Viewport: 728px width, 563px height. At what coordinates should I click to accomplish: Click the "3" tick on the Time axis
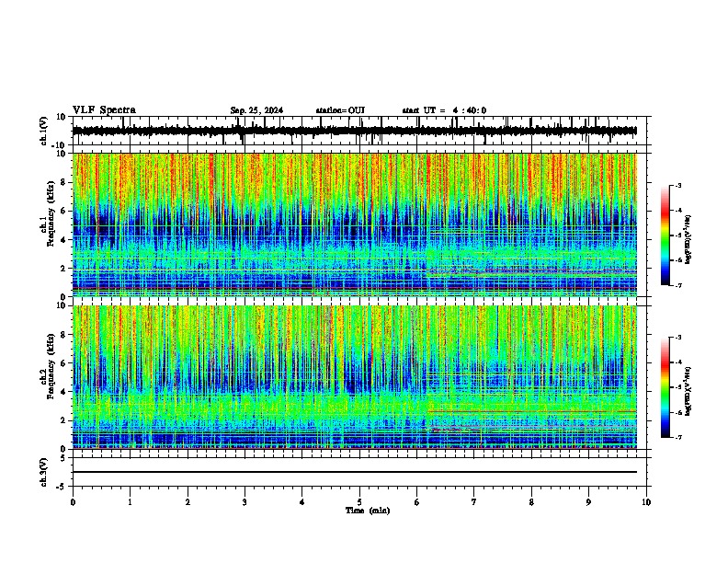(x=245, y=502)
